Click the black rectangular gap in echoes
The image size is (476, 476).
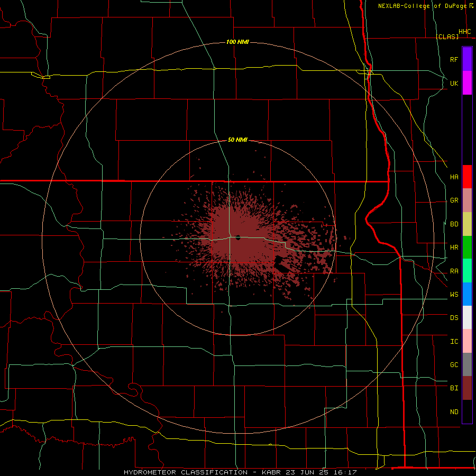coord(282,263)
